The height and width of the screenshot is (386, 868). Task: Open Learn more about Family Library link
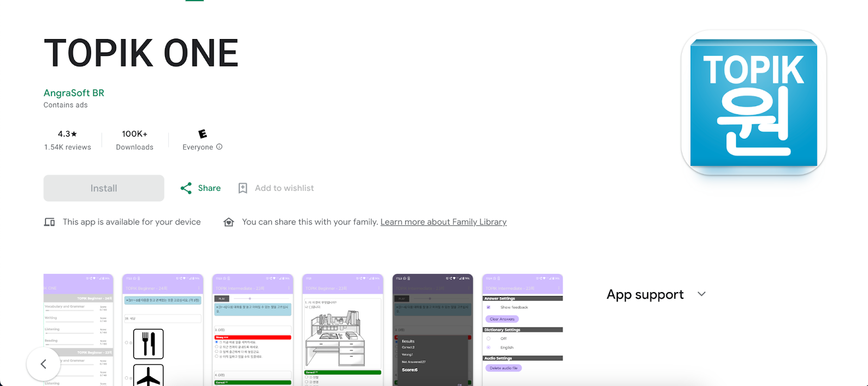[x=443, y=222]
